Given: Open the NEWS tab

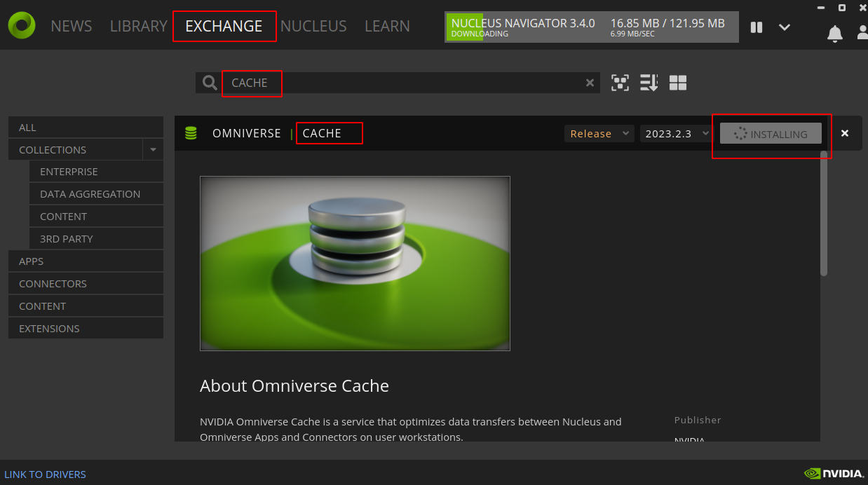Looking at the screenshot, I should pyautogui.click(x=72, y=26).
